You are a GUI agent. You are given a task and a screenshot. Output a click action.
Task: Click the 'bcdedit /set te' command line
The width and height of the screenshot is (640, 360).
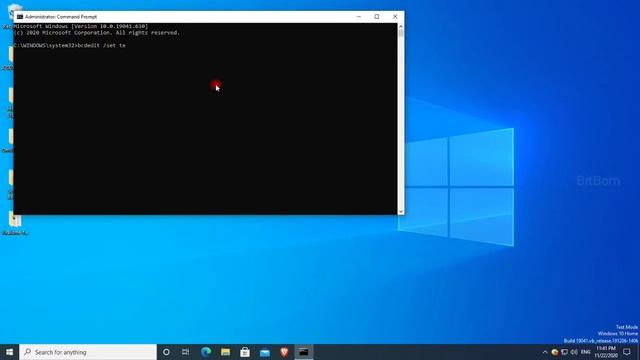70,45
